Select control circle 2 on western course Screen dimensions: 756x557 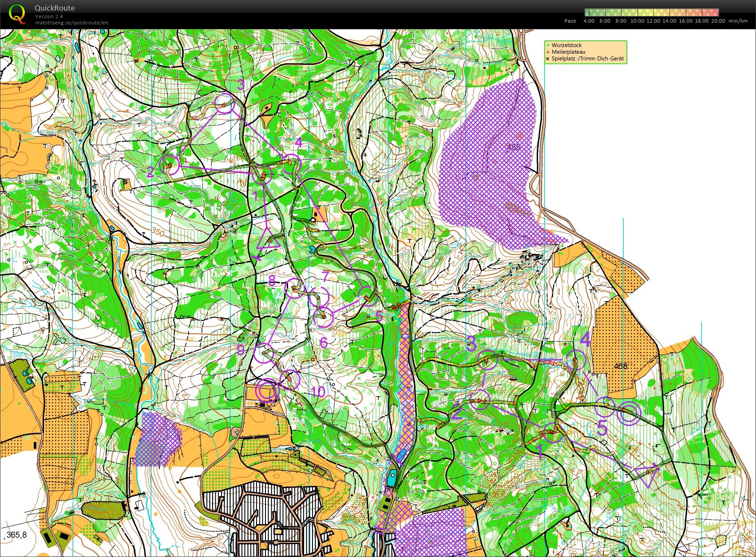169,165
